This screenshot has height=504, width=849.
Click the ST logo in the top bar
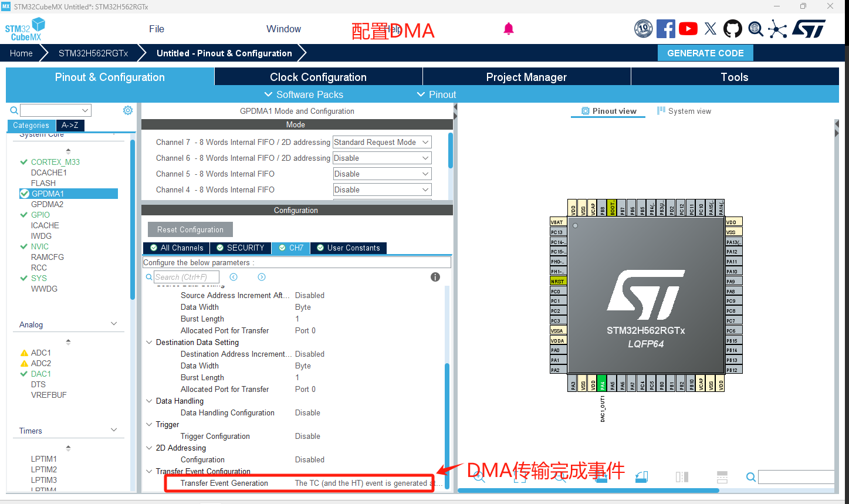coord(809,29)
